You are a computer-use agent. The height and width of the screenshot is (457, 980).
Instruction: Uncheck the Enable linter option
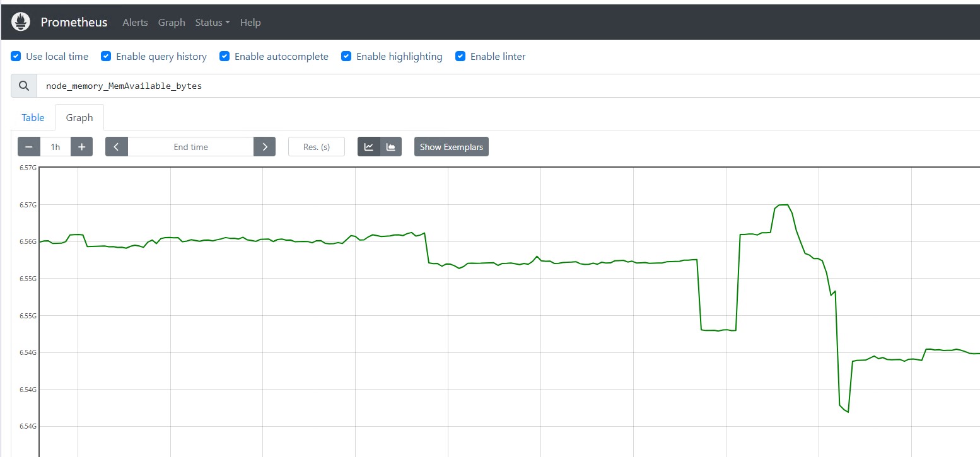click(x=460, y=56)
